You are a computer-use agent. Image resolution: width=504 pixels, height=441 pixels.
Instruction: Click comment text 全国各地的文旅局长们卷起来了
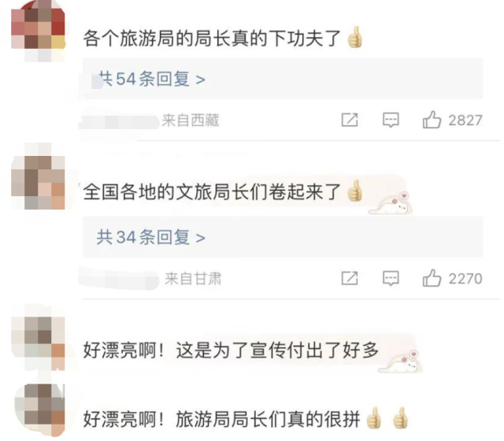[212, 192]
